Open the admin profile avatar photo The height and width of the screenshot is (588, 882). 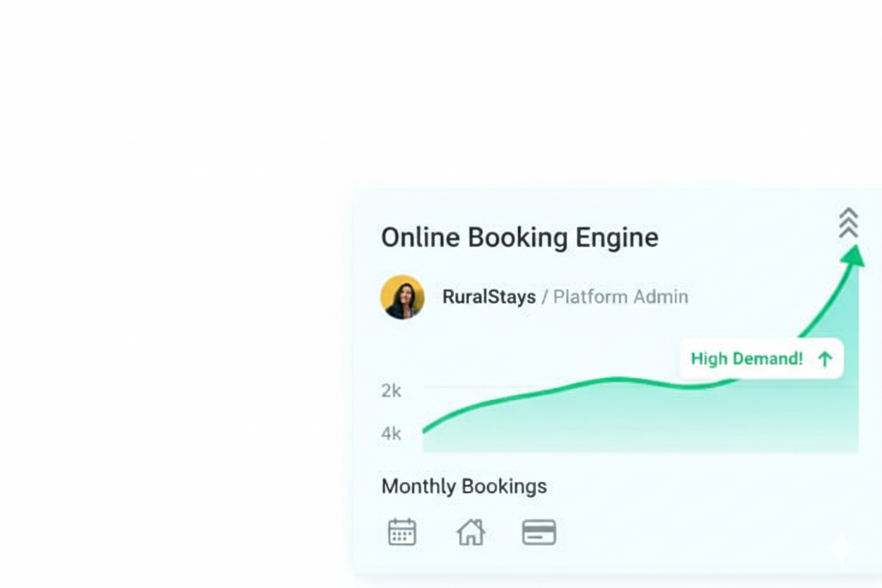point(402,297)
